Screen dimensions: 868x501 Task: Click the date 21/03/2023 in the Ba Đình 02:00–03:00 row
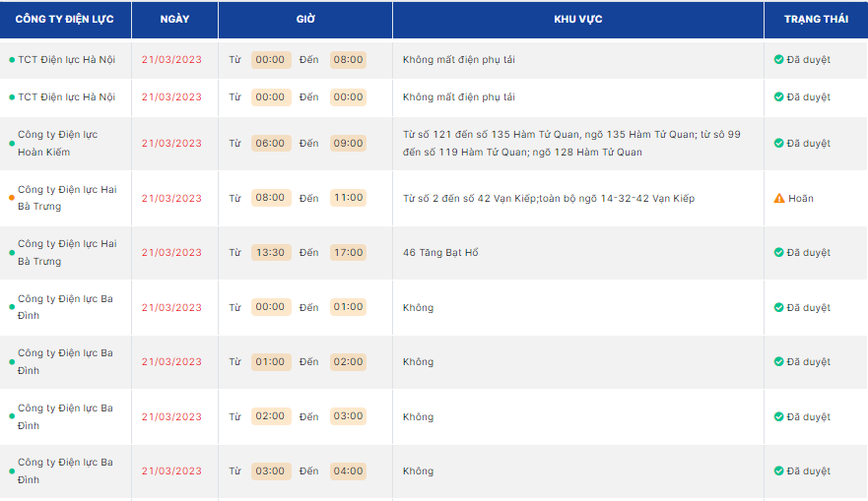click(171, 417)
